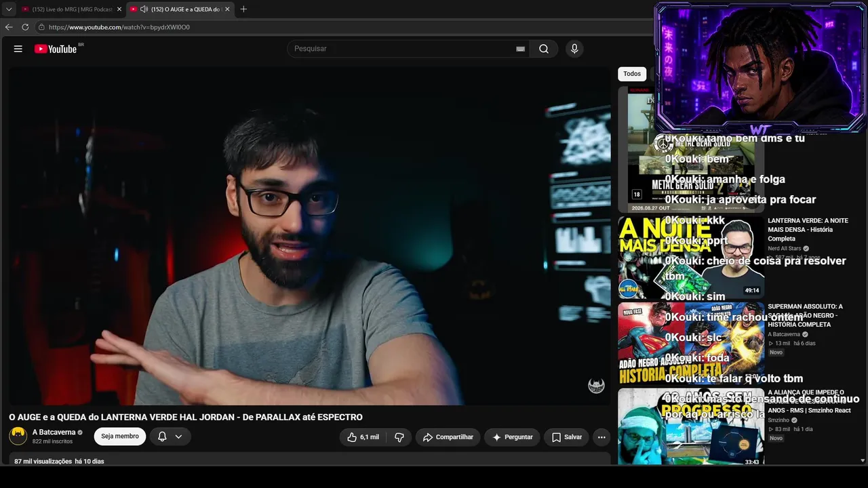Open the YouTube guide hamburger menu
The image size is (868, 488).
(18, 49)
